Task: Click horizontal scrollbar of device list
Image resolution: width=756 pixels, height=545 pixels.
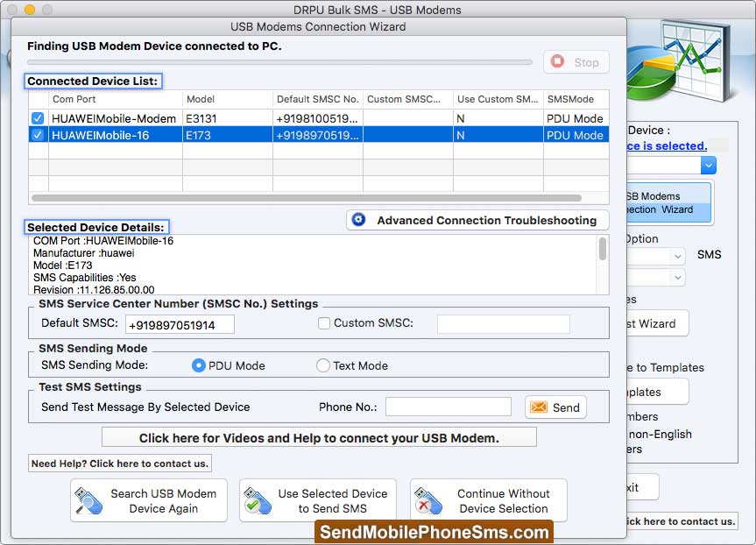Action: click(x=306, y=198)
